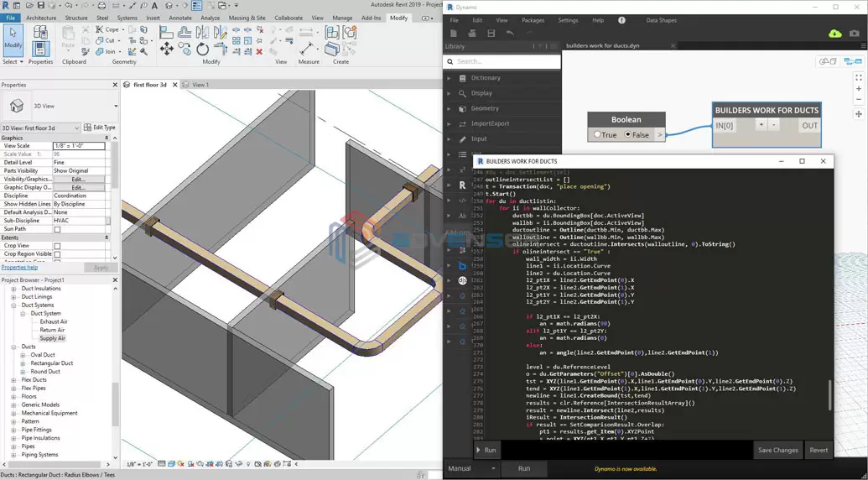The width and height of the screenshot is (868, 480).
Task: Click the Properties palette icon in ribbon
Action: 40,49
